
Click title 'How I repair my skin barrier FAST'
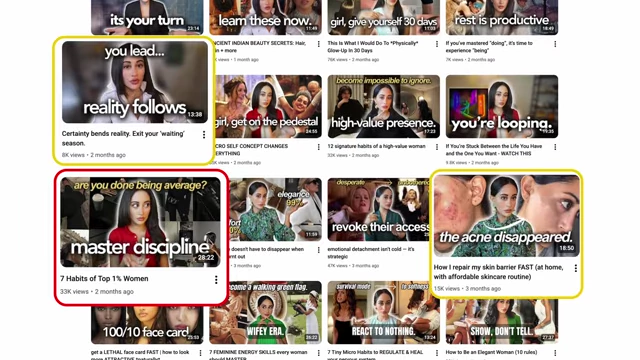(498, 272)
